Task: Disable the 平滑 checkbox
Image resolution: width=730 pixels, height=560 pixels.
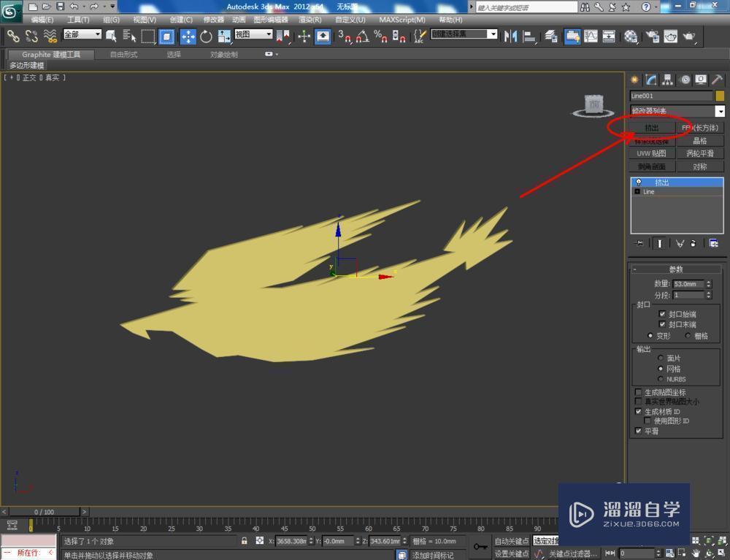Action: [x=639, y=431]
